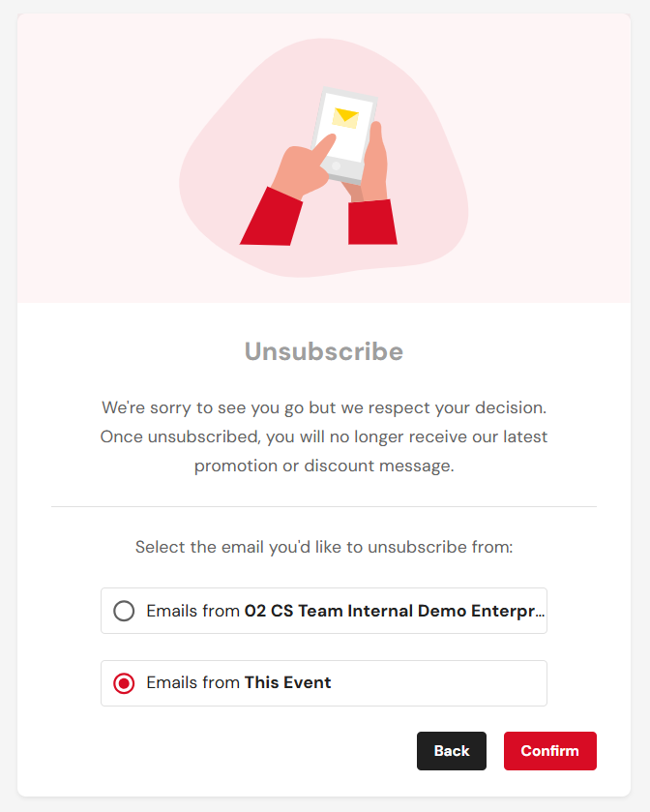The width and height of the screenshot is (650, 812).
Task: Click the red Confirm button
Action: (549, 750)
